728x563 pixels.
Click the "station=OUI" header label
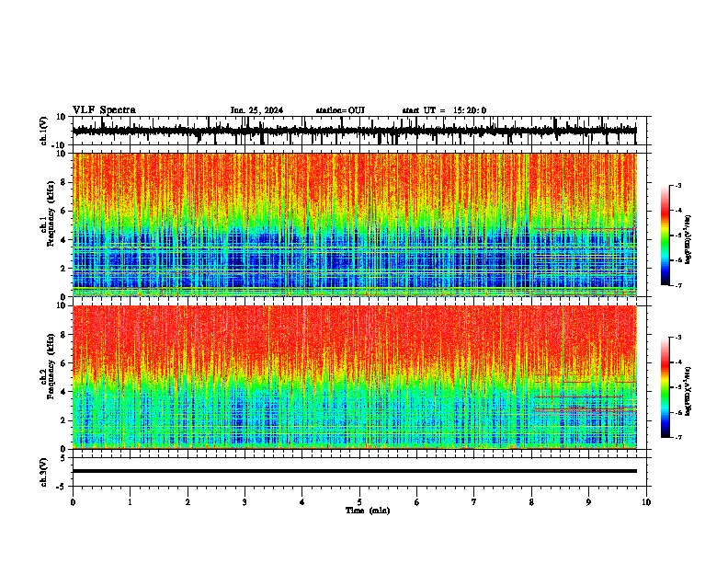point(340,110)
